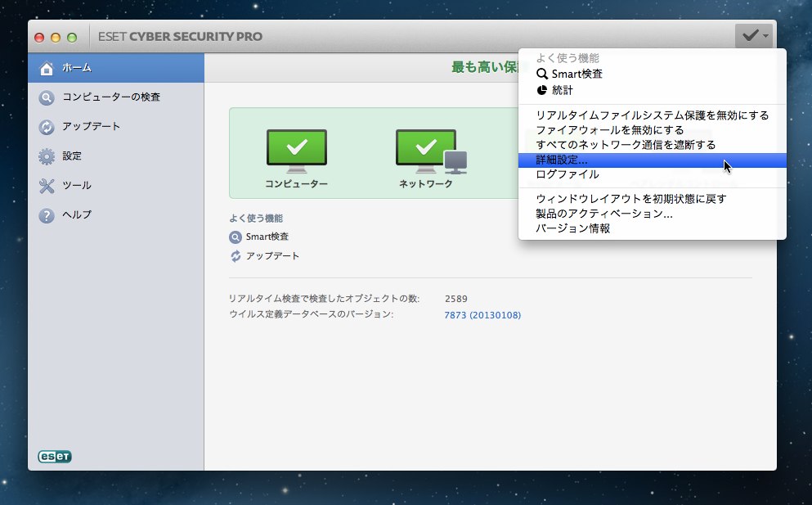Open ログファイル from the menu
812x505 pixels.
pyautogui.click(x=652, y=174)
